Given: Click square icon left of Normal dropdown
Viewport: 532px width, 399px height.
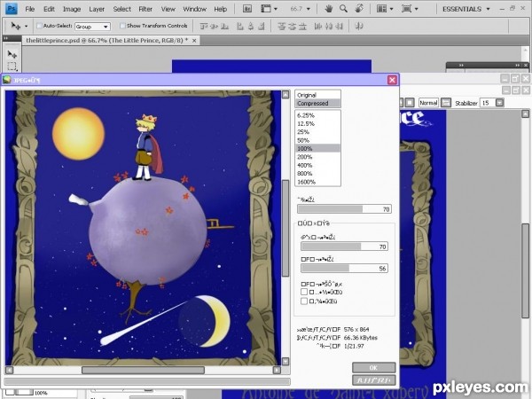Looking at the screenshot, I should [410, 103].
